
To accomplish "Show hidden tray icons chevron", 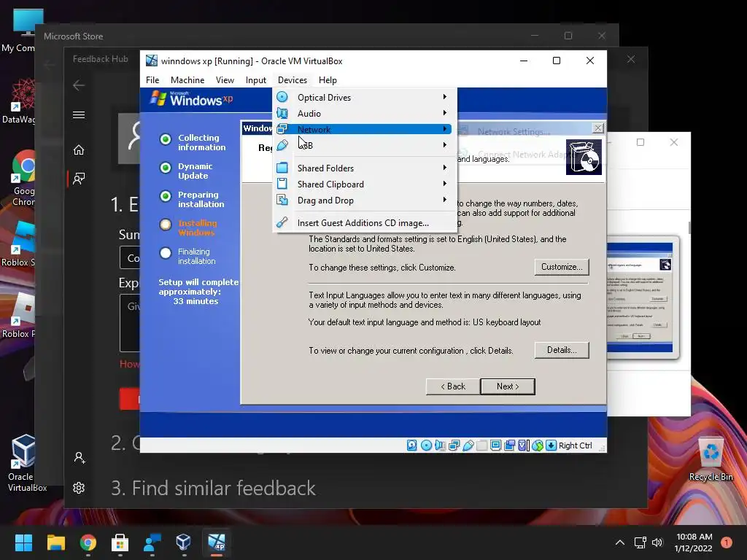I will 620,542.
